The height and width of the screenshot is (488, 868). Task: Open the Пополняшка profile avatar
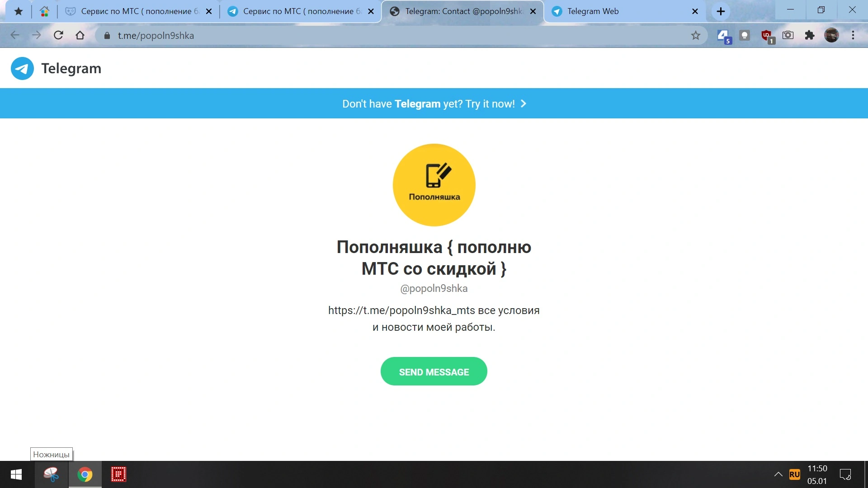click(434, 185)
